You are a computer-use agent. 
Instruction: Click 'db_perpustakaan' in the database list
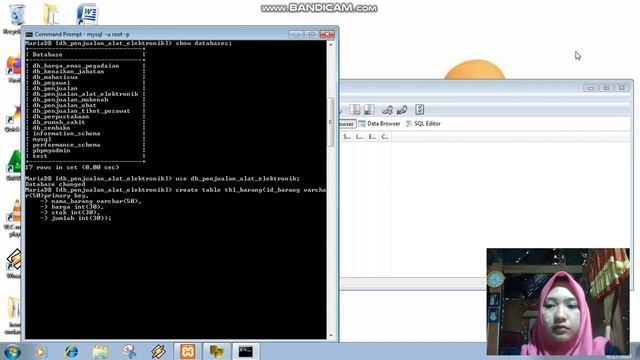[61, 116]
